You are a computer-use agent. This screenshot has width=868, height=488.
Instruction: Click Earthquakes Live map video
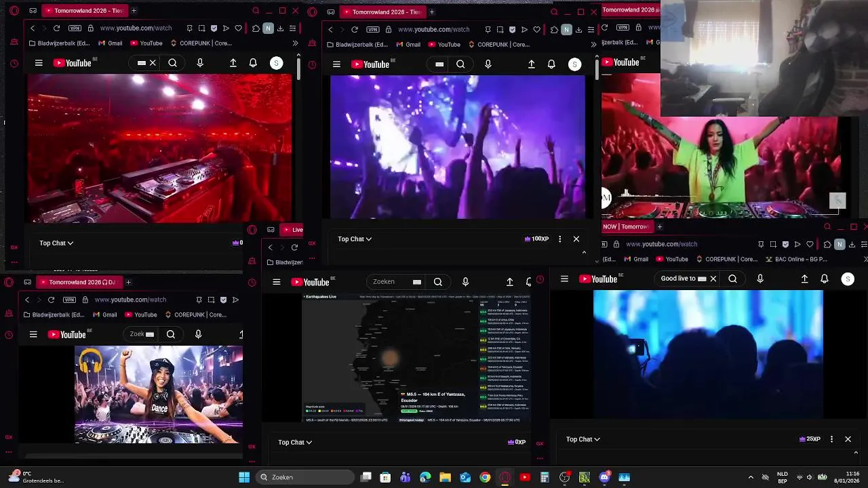pyautogui.click(x=416, y=359)
